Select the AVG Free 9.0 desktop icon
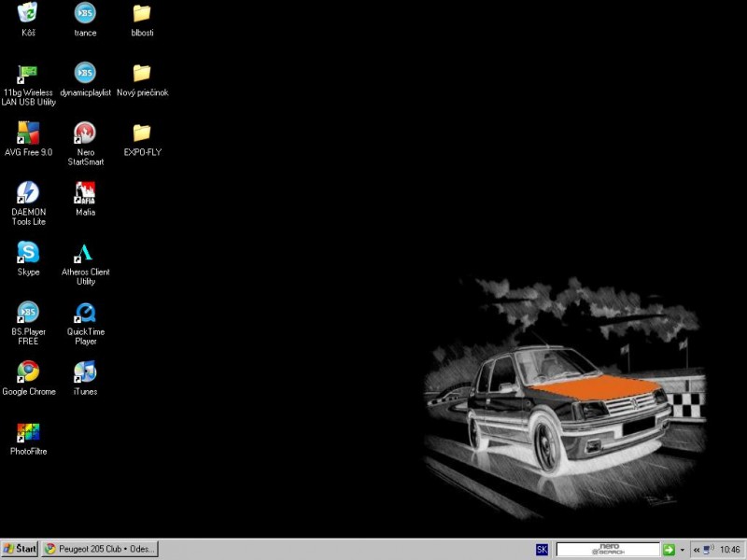The width and height of the screenshot is (747, 560). 28,133
